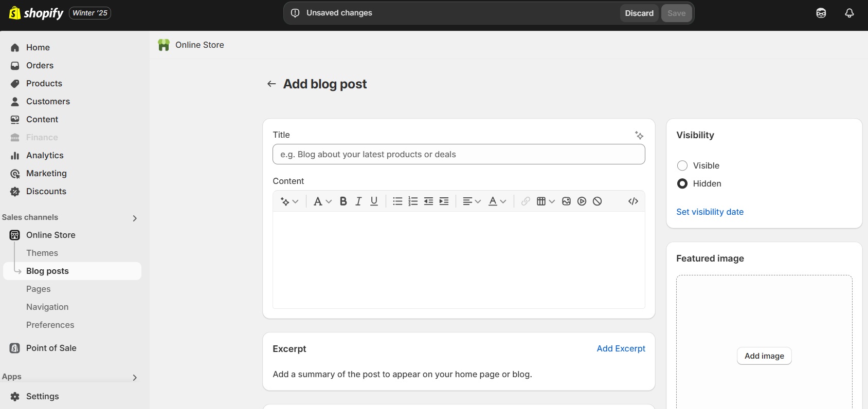Click the Save button

[676, 13]
